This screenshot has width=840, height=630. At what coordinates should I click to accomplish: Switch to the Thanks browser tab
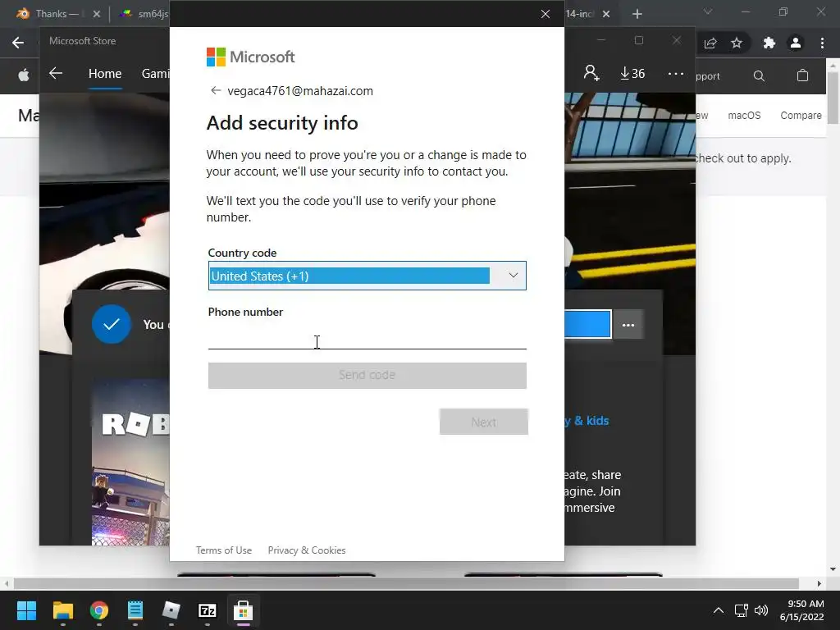50,14
